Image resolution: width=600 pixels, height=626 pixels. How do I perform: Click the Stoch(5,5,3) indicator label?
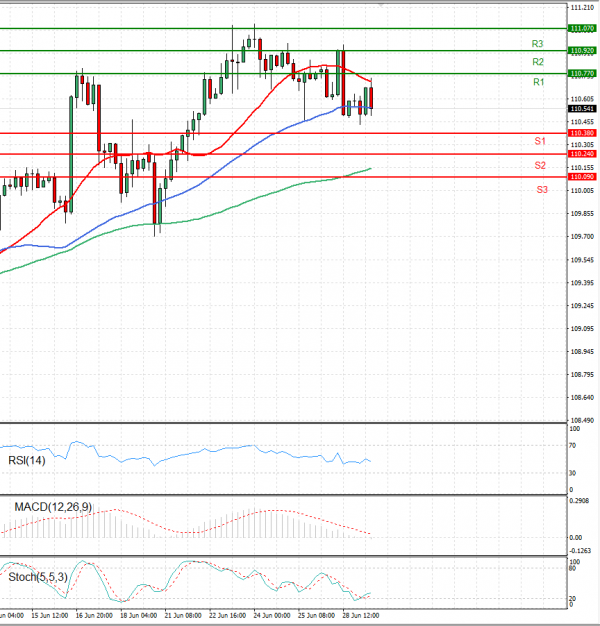click(x=38, y=577)
